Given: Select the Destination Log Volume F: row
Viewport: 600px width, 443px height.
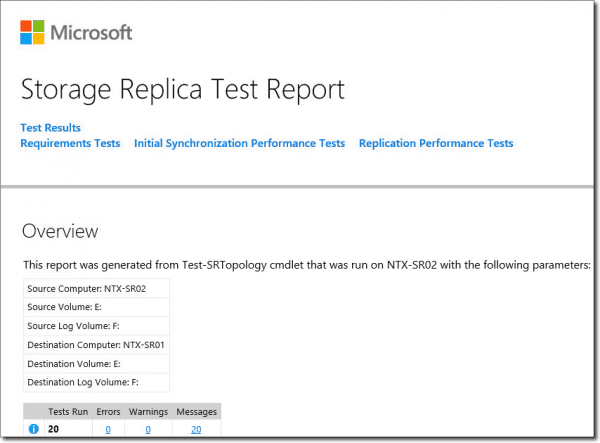Looking at the screenshot, I should pos(96,382).
